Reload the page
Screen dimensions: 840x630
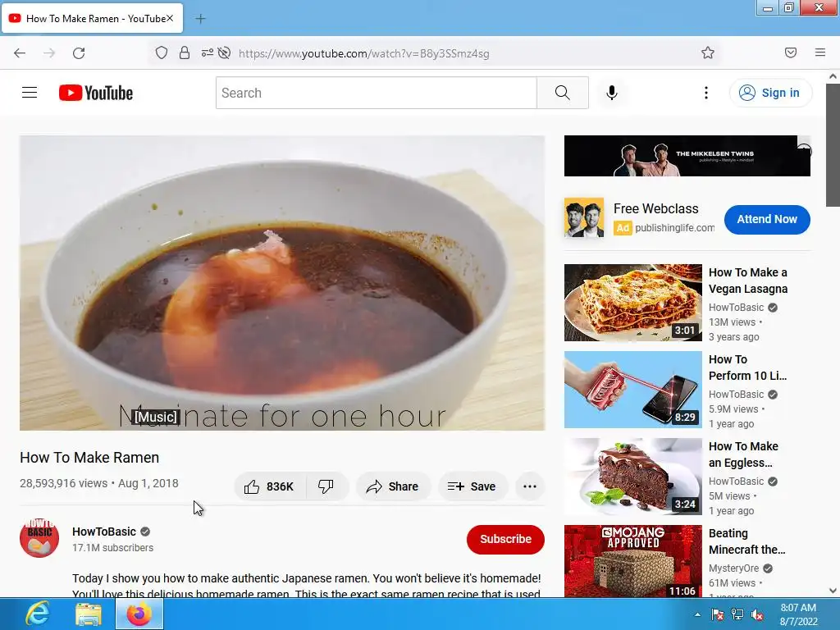(x=79, y=52)
